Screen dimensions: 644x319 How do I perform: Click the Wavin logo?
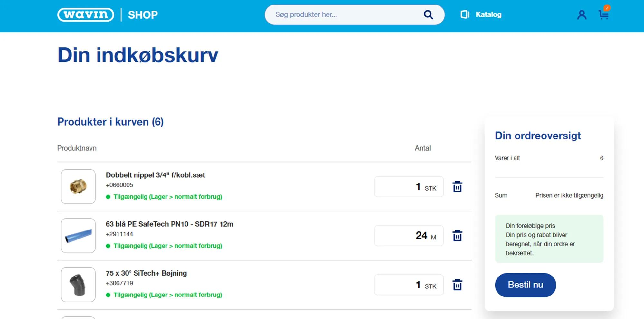click(86, 15)
